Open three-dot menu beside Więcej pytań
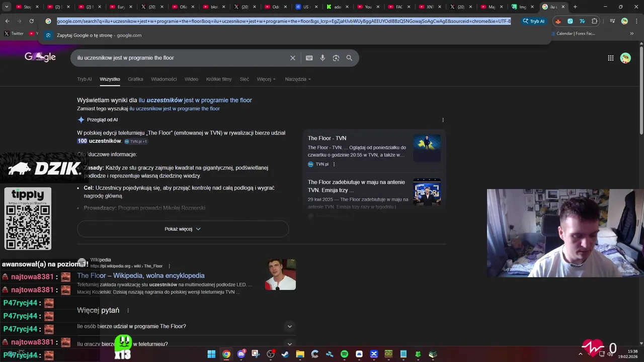Screen dimensions: 644x362 (x=128, y=311)
